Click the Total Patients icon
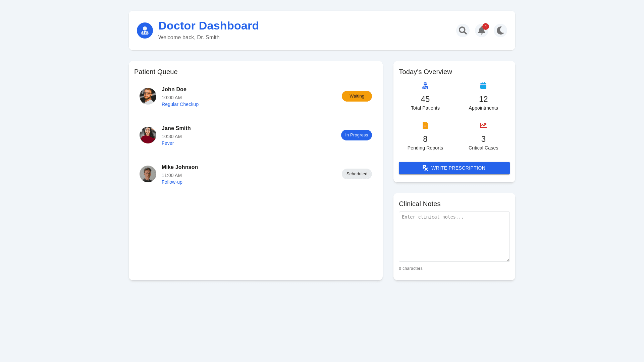 (x=425, y=85)
